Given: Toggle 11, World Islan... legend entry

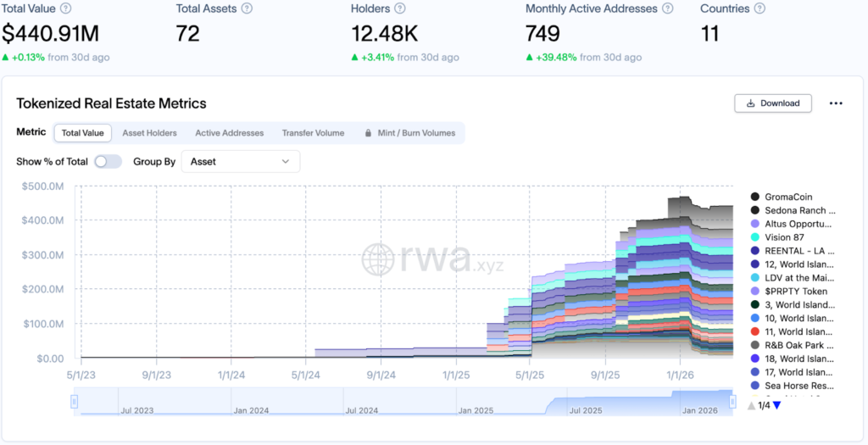Looking at the screenshot, I should pos(793,331).
